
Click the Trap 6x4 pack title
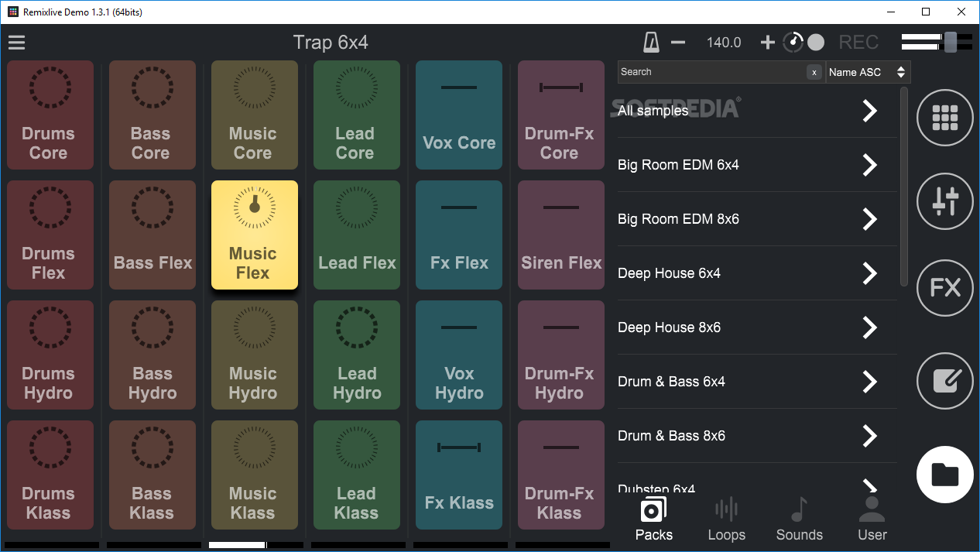(331, 43)
